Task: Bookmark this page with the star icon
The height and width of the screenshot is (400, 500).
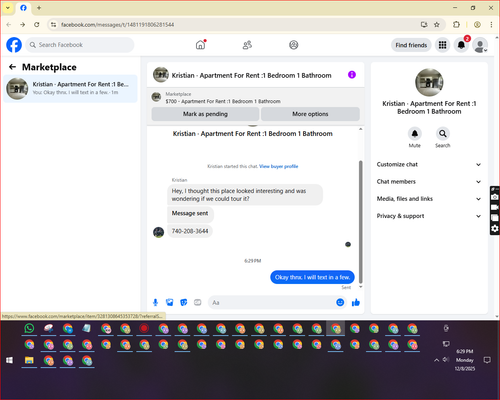Action: coord(437,25)
